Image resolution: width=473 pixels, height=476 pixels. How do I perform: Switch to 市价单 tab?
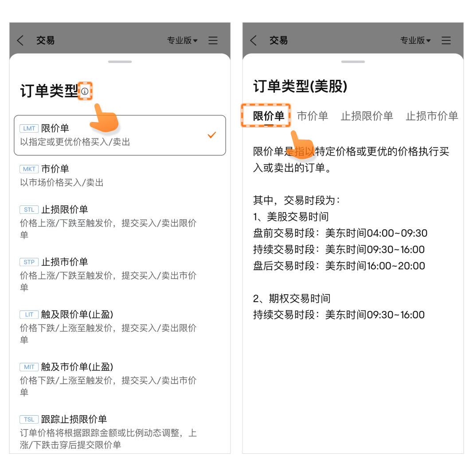click(x=313, y=116)
